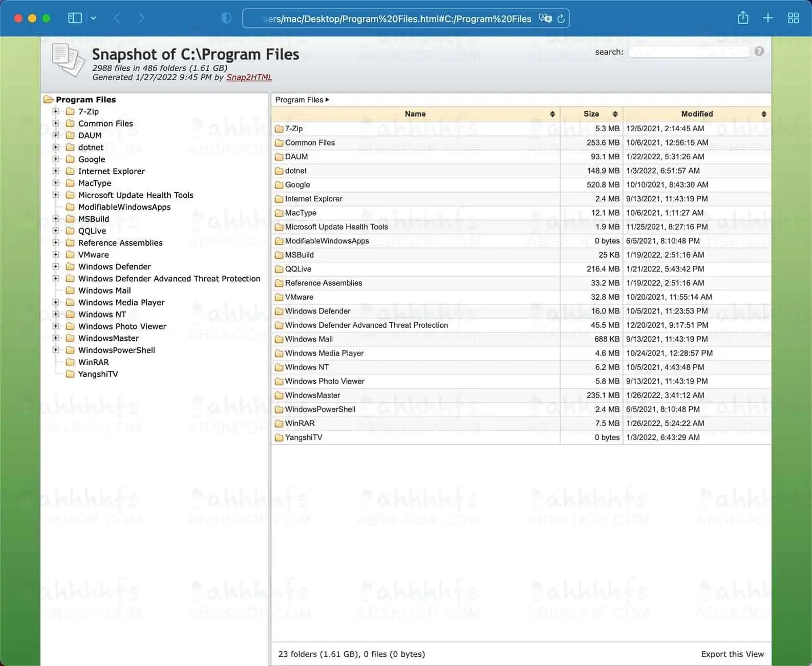812x666 pixels.
Task: Open the Snap2HTML link
Action: point(249,77)
